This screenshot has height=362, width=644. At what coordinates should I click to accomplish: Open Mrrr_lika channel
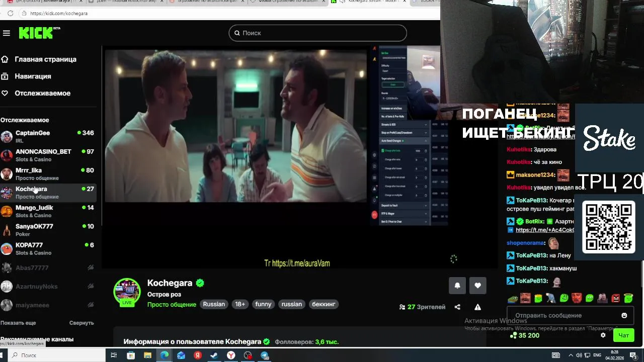(48, 174)
